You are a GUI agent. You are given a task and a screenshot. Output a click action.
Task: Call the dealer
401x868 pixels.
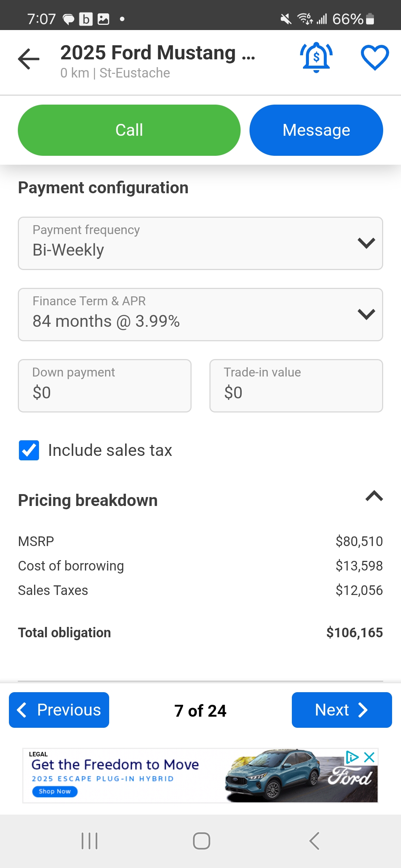[129, 130]
